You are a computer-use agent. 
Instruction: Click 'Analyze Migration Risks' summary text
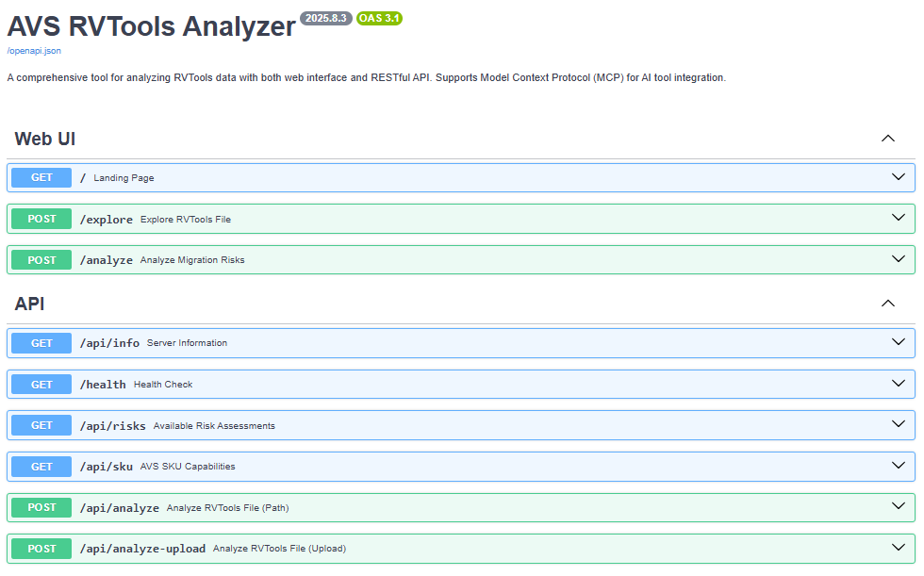click(192, 260)
